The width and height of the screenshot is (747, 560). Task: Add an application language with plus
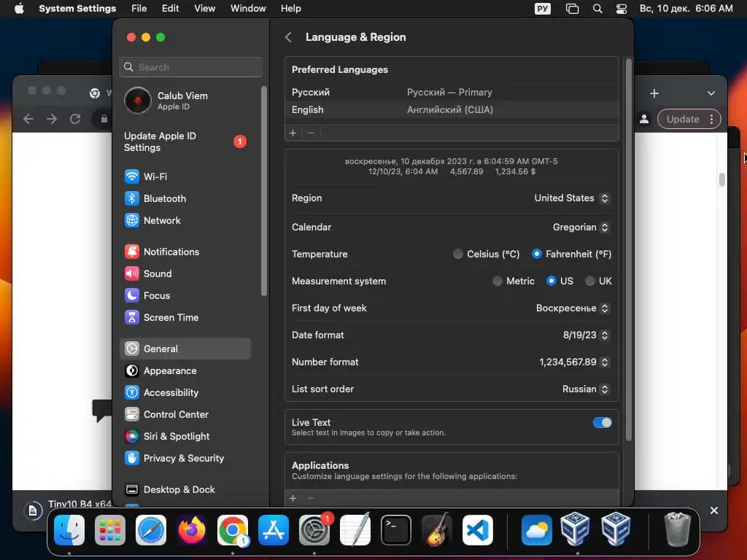[293, 498]
